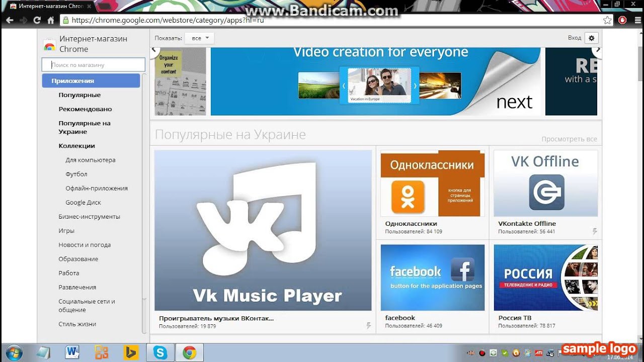Viewport: 644px width, 362px height.
Task: Reload the page with the refresh icon
Action: pos(37,20)
